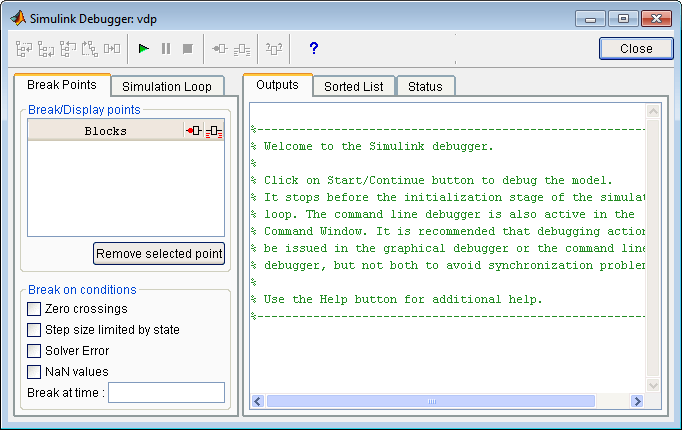Stop the debugging session
This screenshot has width=682, height=430.
point(187,49)
